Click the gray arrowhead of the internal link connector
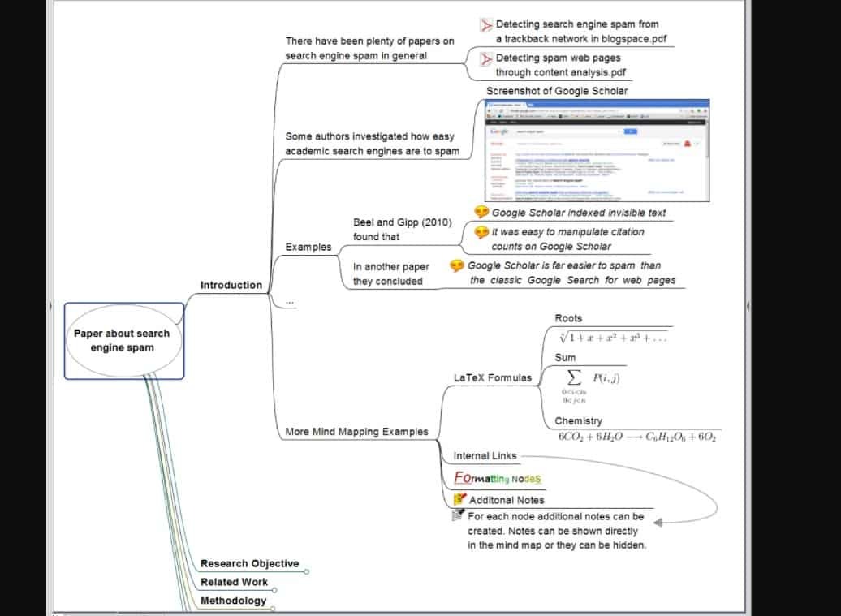The image size is (841, 616). click(x=658, y=522)
